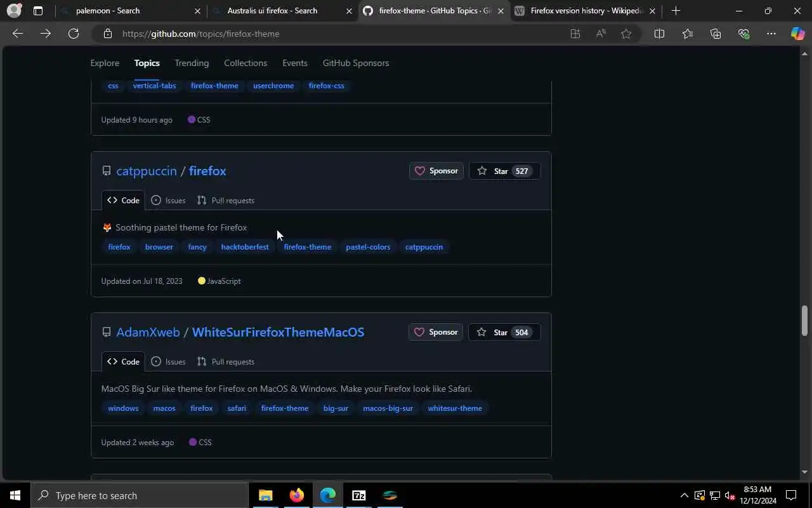Open the Collections icon in toolbar
This screenshot has height=508, width=812.
click(716, 34)
